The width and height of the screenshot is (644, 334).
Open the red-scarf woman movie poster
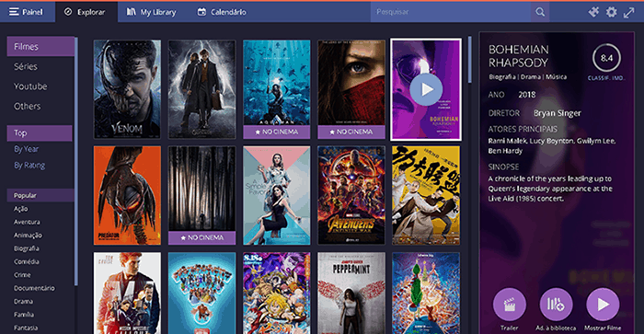(351, 82)
